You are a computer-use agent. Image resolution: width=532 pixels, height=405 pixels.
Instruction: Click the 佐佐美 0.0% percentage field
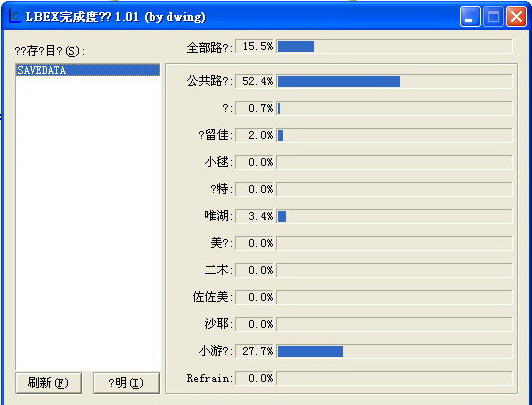click(254, 297)
